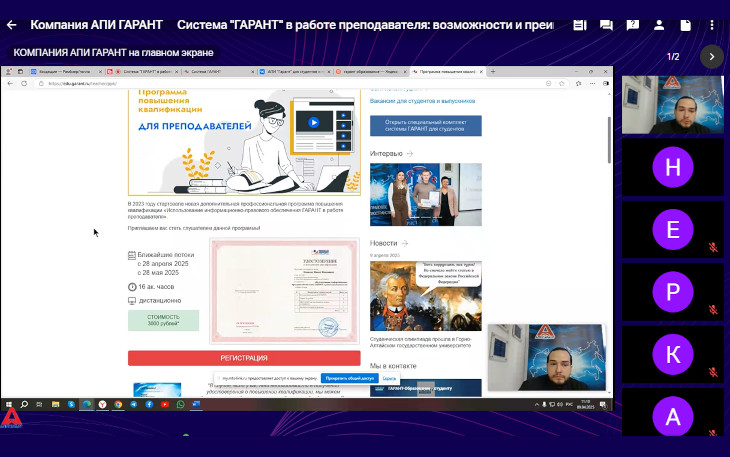Open the polls panel icon in webinar header
Image resolution: width=730 pixels, height=457 pixels.
580,25
